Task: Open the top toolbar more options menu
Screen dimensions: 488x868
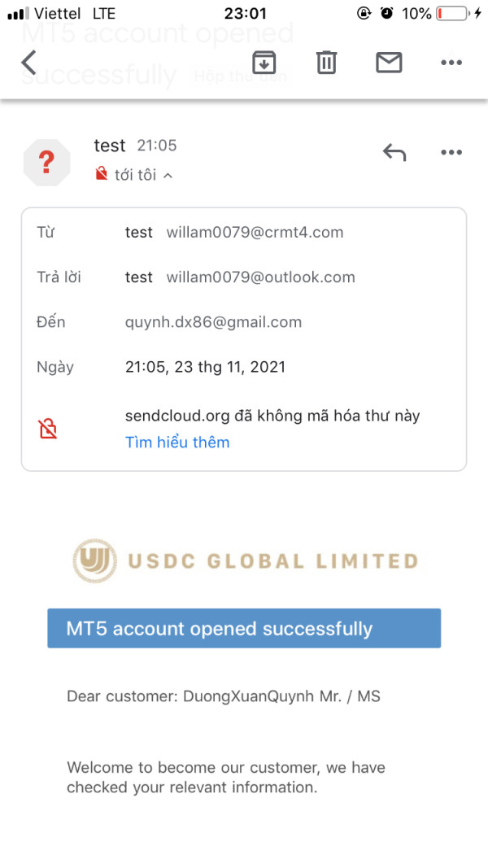Action: coord(451,63)
